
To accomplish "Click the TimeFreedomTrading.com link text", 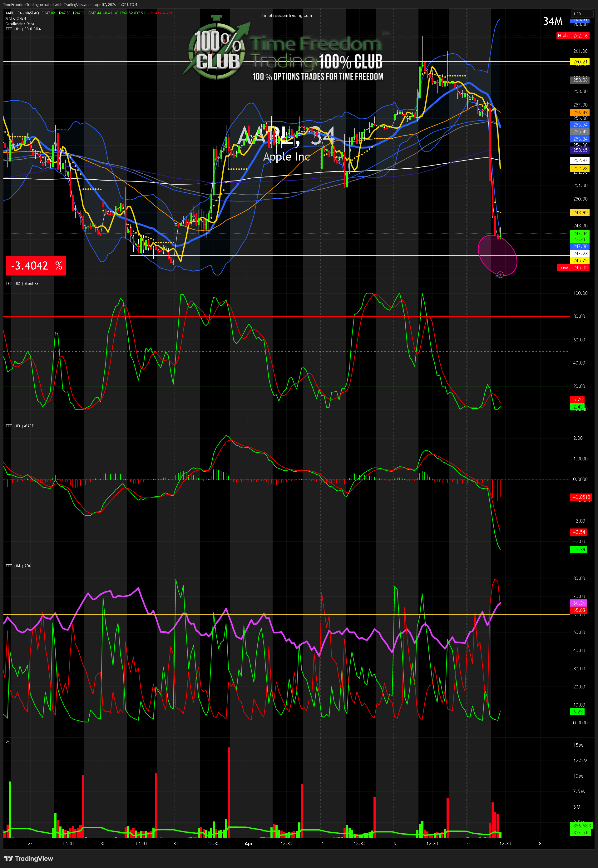I will (286, 15).
